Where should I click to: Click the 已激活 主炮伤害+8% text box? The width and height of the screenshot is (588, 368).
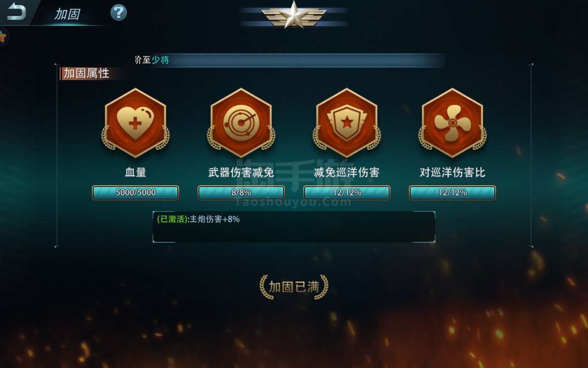click(x=294, y=227)
